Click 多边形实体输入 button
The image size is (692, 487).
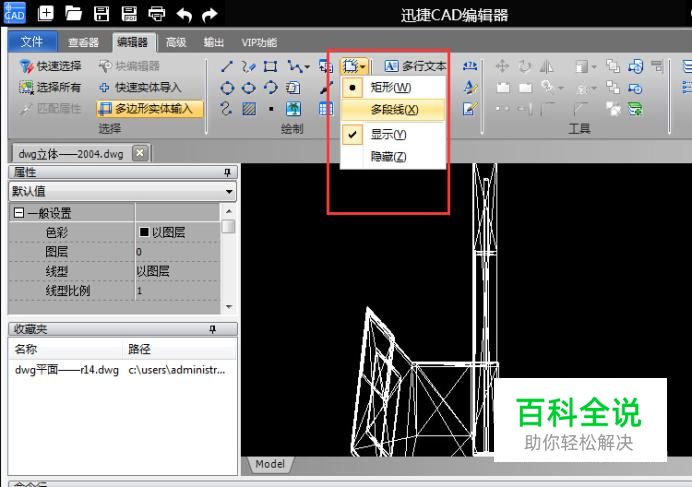[150, 109]
